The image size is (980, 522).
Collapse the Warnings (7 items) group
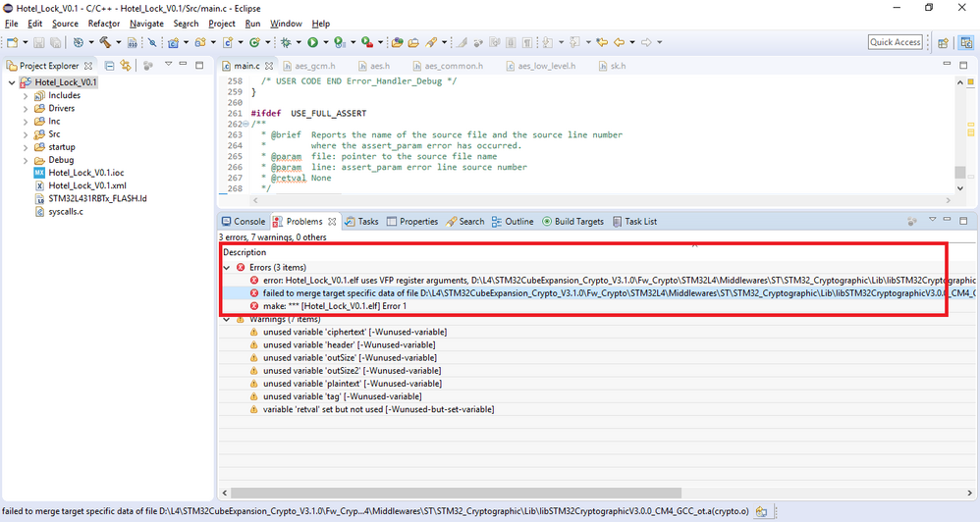point(227,319)
